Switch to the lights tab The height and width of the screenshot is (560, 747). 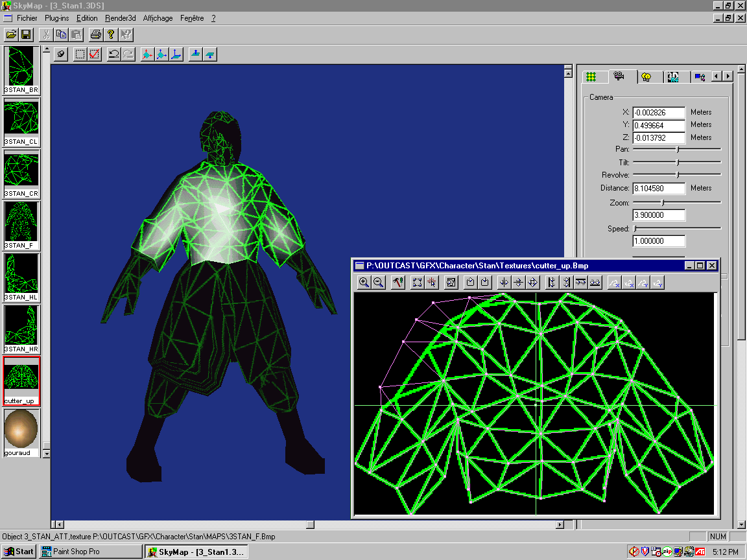(646, 76)
